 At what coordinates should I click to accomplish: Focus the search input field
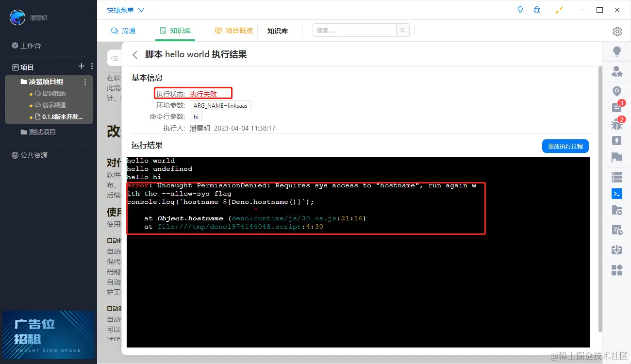(x=354, y=31)
